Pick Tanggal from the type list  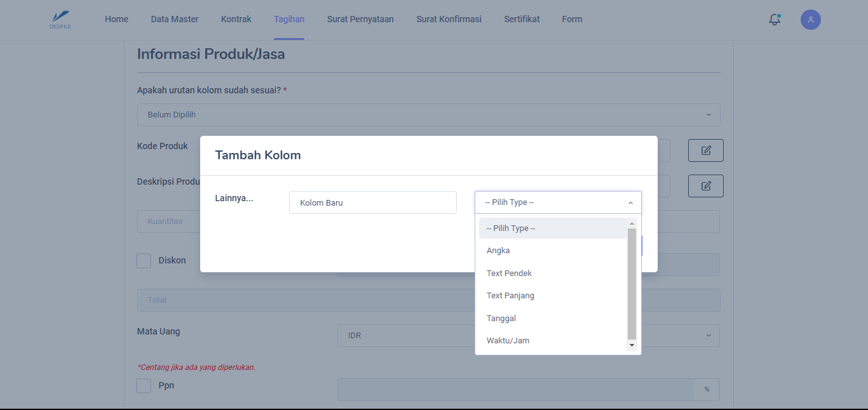pyautogui.click(x=501, y=319)
